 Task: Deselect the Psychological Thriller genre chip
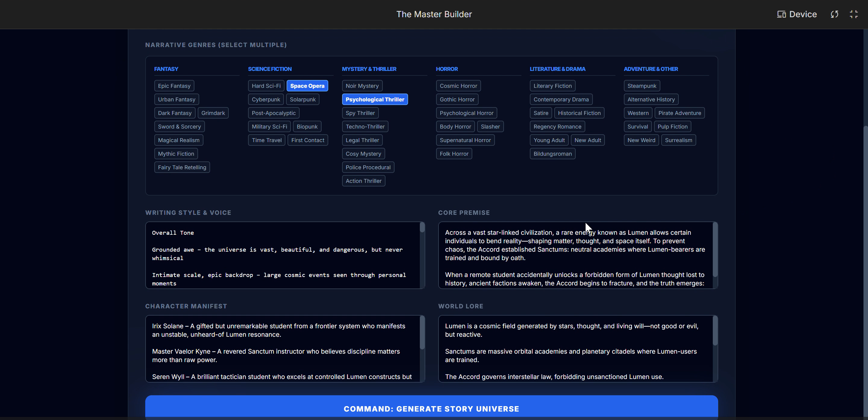pos(374,100)
